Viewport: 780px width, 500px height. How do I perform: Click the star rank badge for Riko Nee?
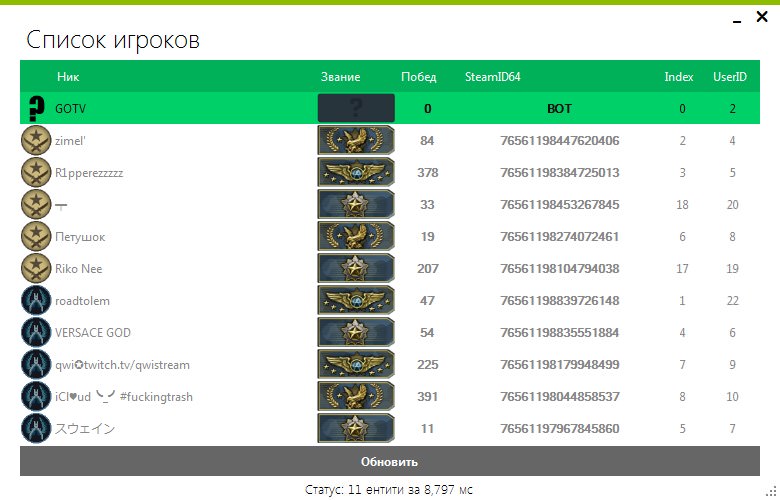click(356, 268)
